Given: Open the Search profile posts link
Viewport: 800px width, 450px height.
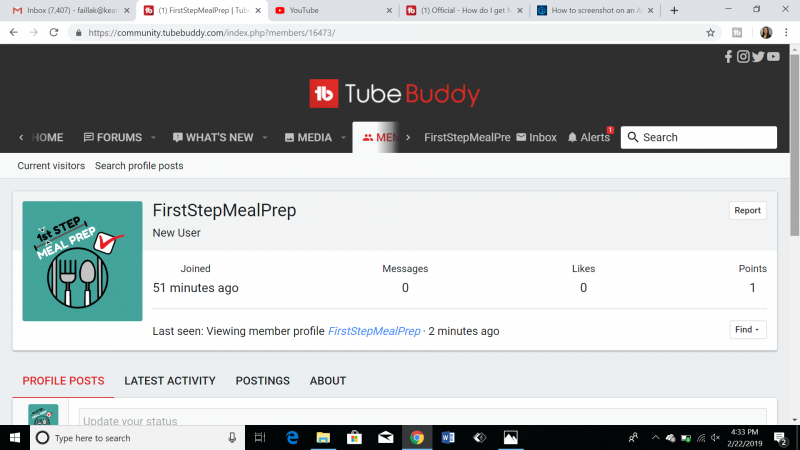Looking at the screenshot, I should pos(139,166).
